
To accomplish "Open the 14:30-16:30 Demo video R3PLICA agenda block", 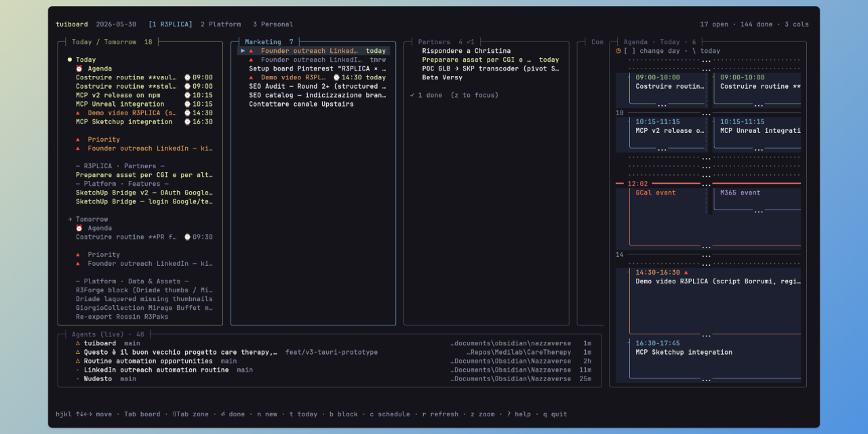I will tap(715, 302).
